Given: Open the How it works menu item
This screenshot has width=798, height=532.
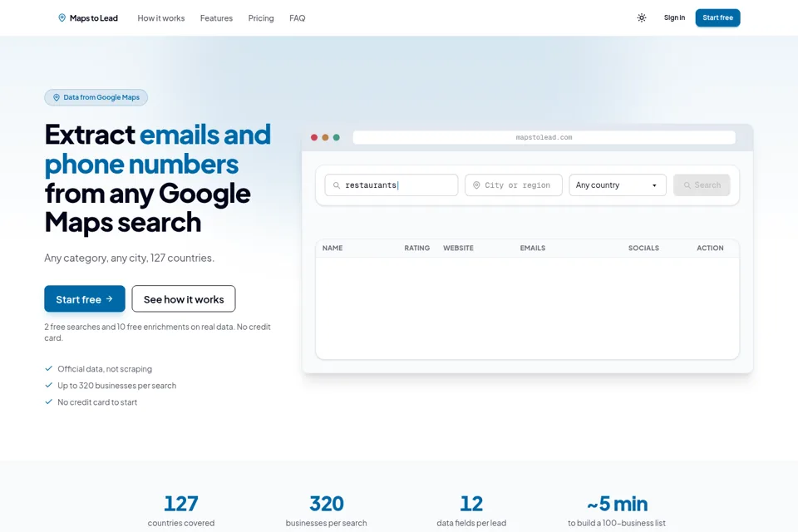Looking at the screenshot, I should click(160, 17).
